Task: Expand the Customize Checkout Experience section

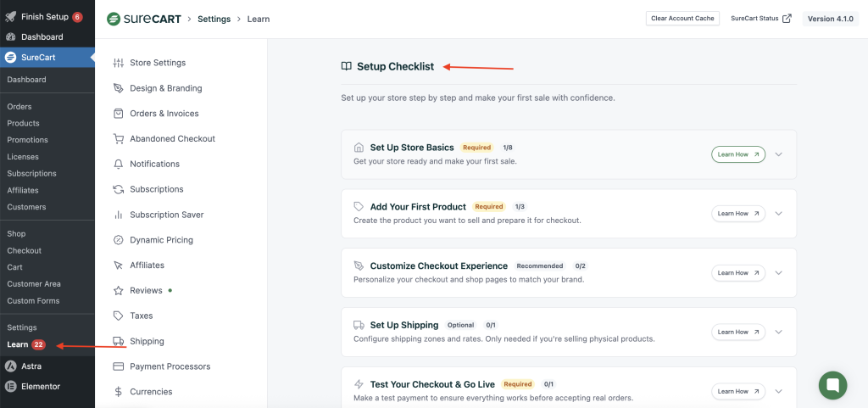Action: tap(779, 273)
